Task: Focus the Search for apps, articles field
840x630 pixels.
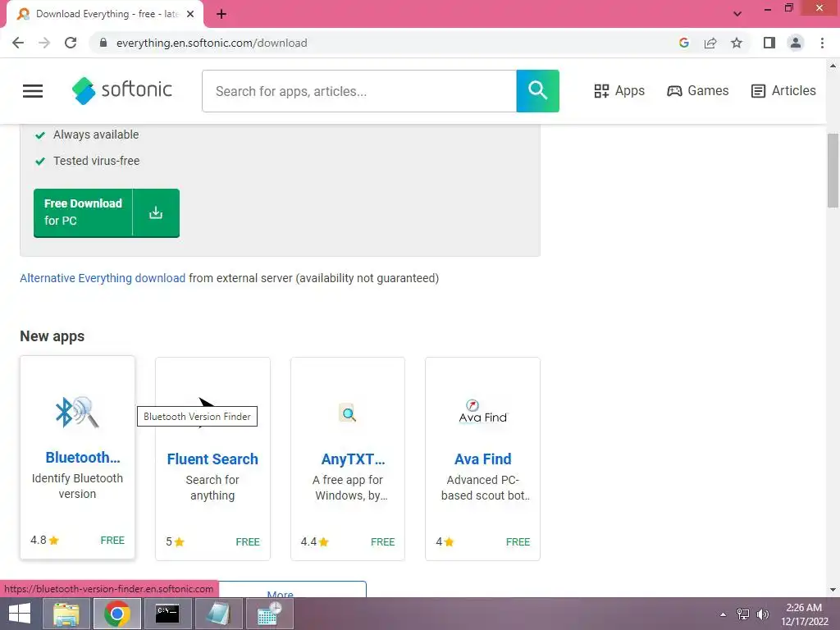Action: (359, 91)
